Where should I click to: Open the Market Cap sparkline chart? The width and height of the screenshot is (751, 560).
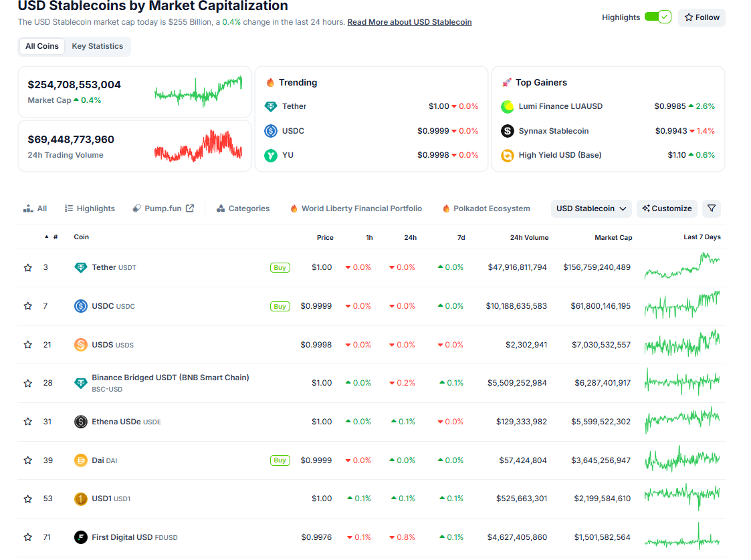click(198, 92)
